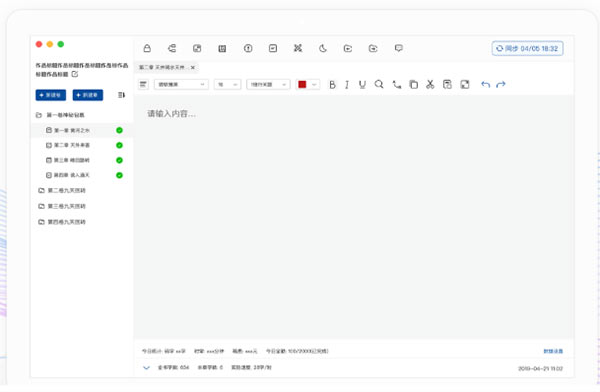Click the blue 新建卷 button
This screenshot has height=392, width=600.
coord(51,95)
